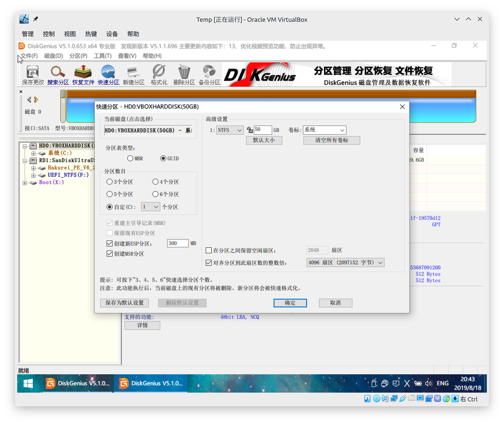The image size is (504, 424).
Task: Close the disk panel with small x
Action: point(21,92)
